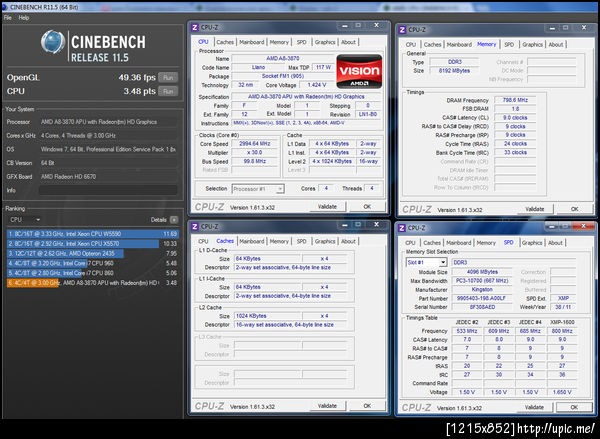Select ranking row Intel Xeon CPU X5570
Image resolution: width=600 pixels, height=439 pixels.
point(93,243)
